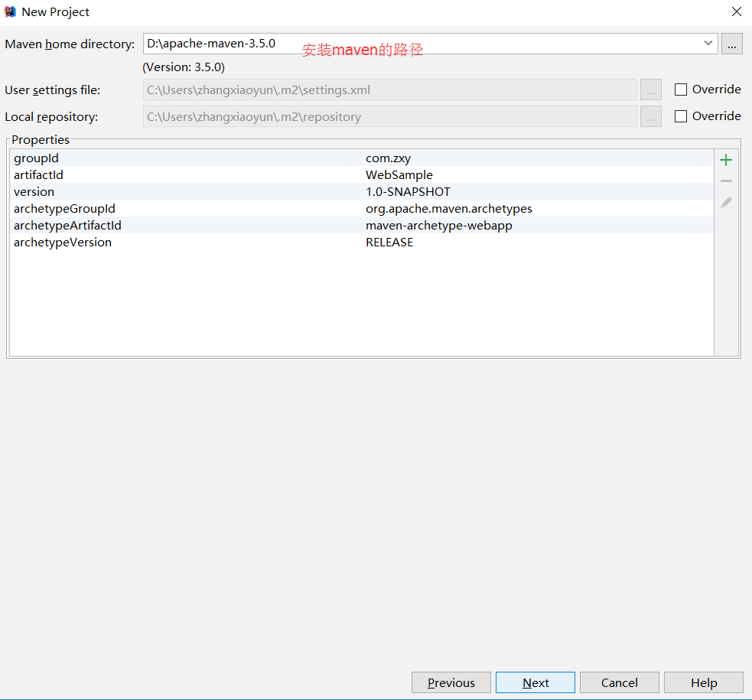The height and width of the screenshot is (700, 752).
Task: Click the pencil edit-property icon
Action: point(726,202)
